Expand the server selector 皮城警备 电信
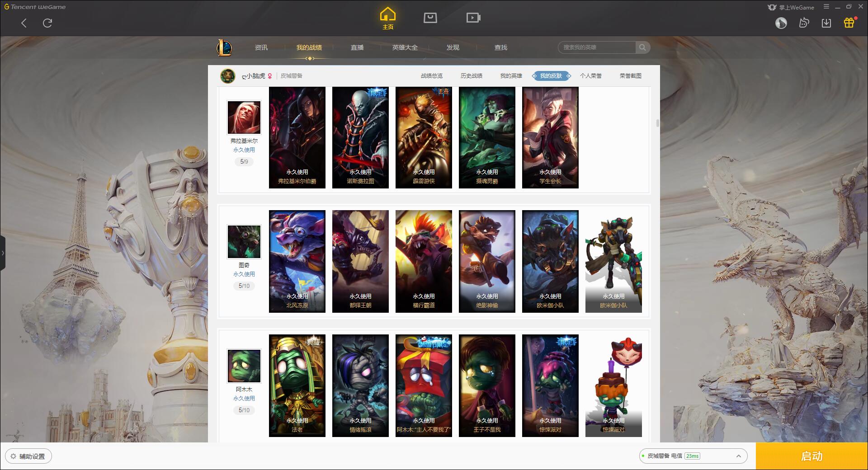 (x=693, y=456)
